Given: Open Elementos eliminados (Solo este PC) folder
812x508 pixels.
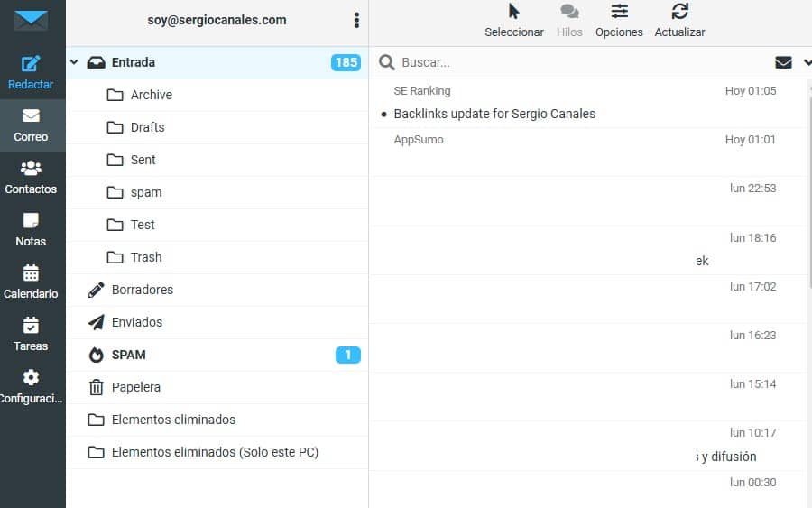Looking at the screenshot, I should [217, 452].
